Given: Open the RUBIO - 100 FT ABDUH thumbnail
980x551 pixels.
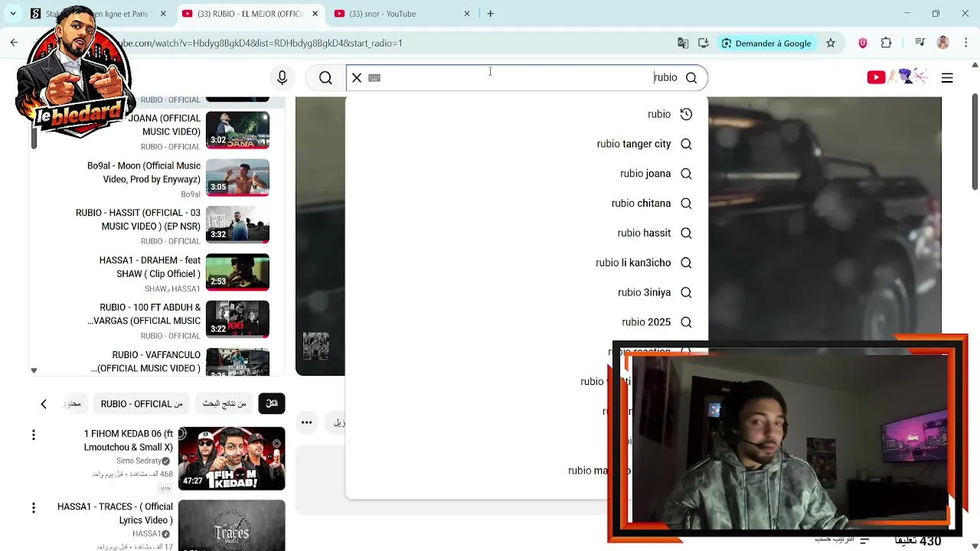Looking at the screenshot, I should (x=237, y=320).
